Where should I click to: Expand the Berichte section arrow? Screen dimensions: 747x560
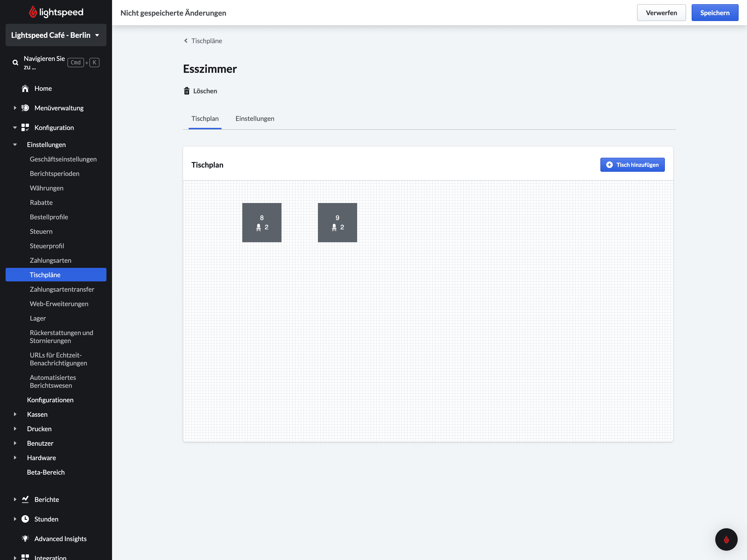pos(15,500)
